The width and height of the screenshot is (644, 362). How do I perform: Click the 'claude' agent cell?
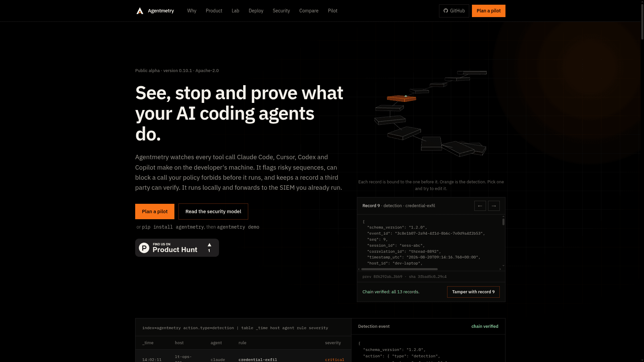[x=218, y=360]
